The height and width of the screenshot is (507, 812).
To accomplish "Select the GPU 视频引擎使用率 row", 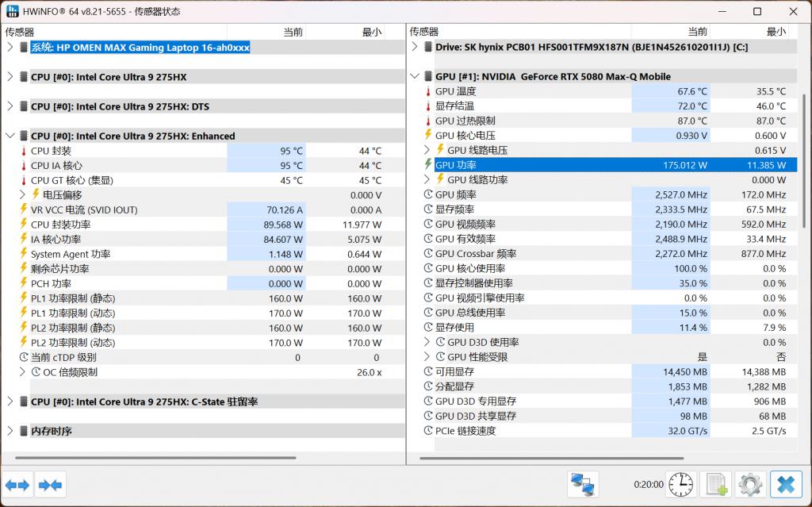I will point(610,298).
